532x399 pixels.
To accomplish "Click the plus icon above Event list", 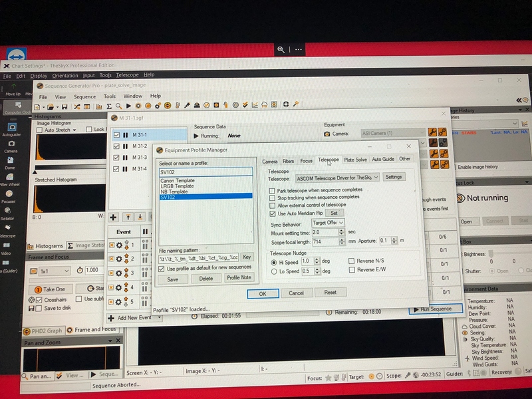I will coord(113,217).
